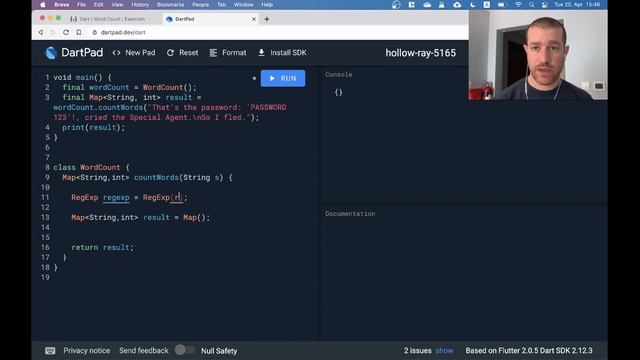Image resolution: width=640 pixels, height=360 pixels.
Task: Click the pad name hollow-ray-5165
Action: pos(420,53)
